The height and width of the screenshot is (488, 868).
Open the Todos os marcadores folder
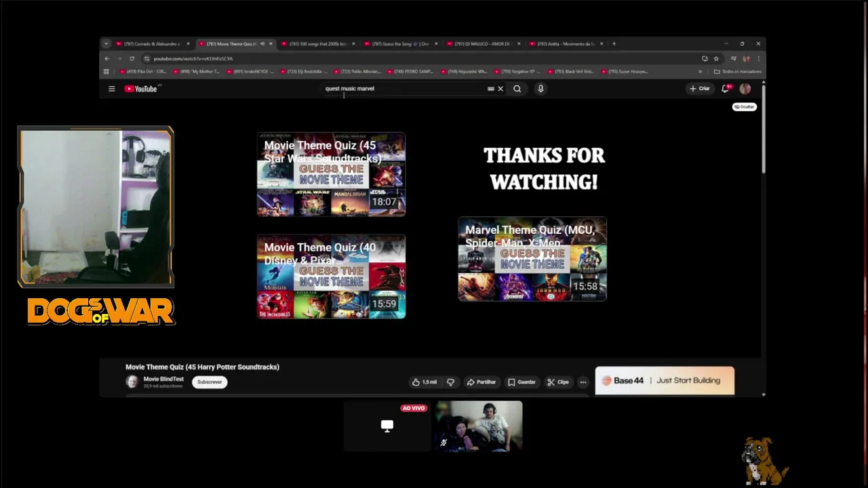coord(738,71)
